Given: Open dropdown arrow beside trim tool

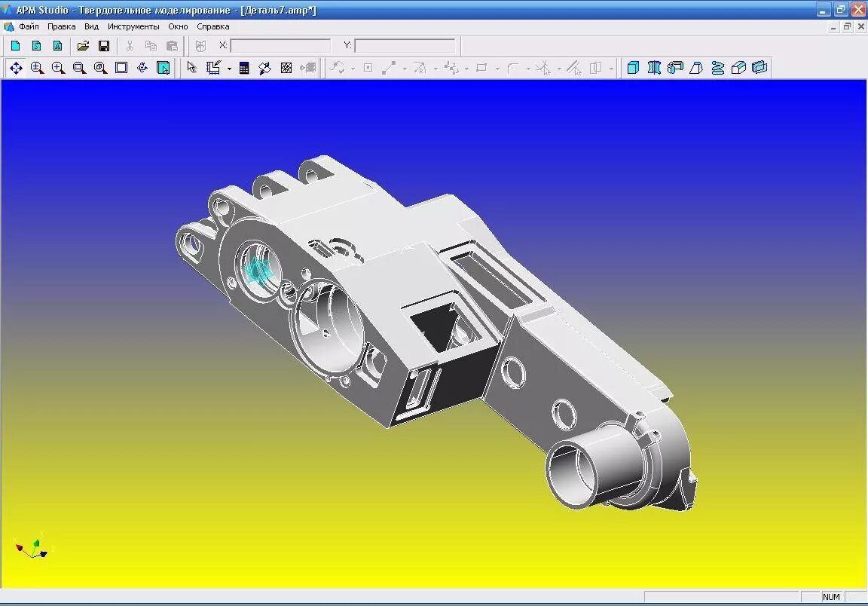Looking at the screenshot, I should (x=559, y=69).
